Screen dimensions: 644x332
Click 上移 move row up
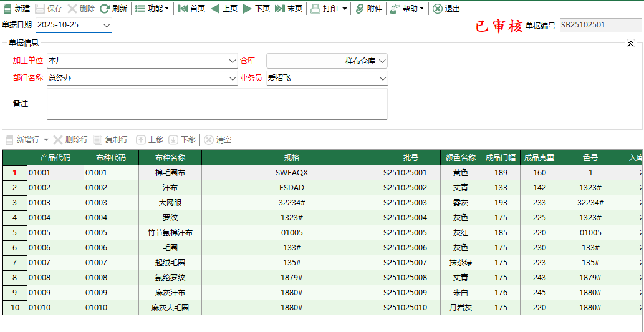point(150,140)
